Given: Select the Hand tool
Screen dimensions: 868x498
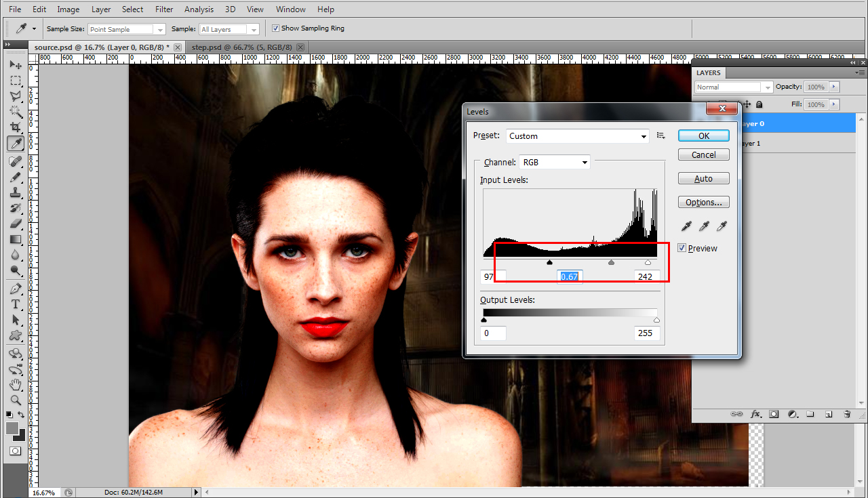Looking at the screenshot, I should (16, 384).
